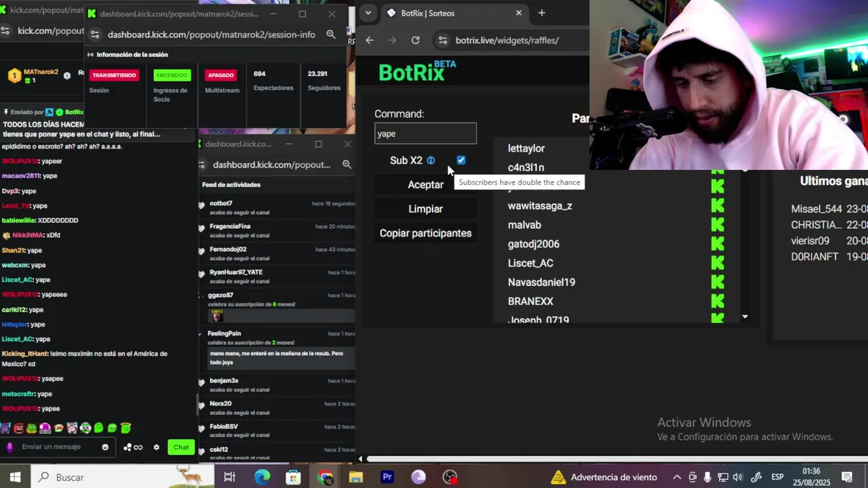Click the Aceptar button

pos(426,184)
